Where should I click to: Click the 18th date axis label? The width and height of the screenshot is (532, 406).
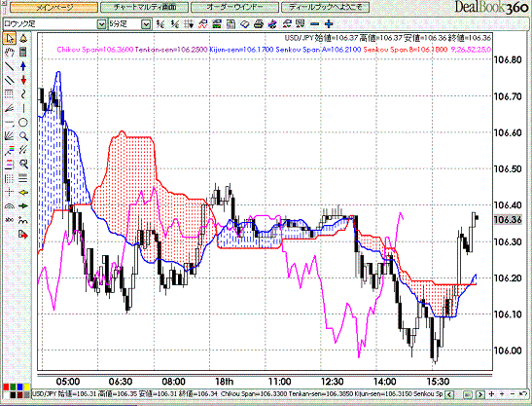coord(225,382)
